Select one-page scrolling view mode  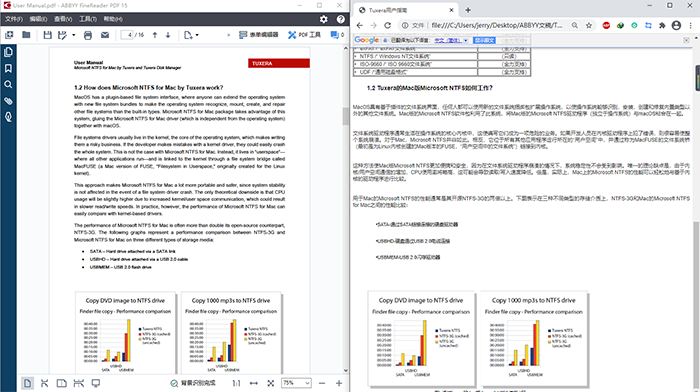pyautogui.click(x=44, y=383)
